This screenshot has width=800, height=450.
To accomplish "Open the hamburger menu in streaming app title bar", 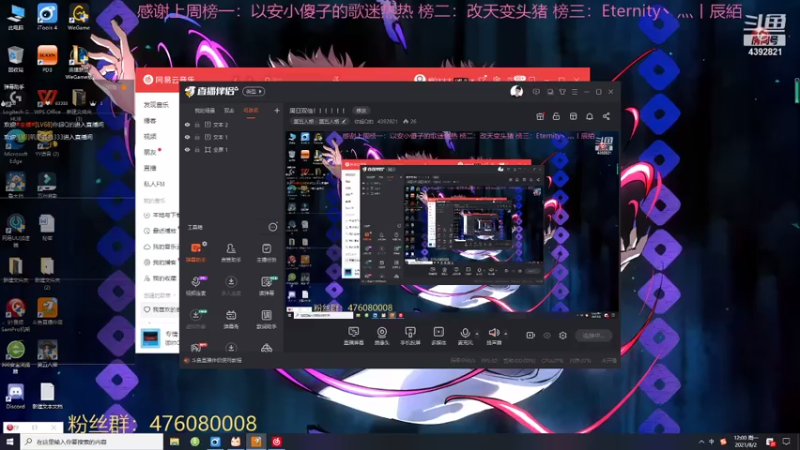I will click(574, 92).
